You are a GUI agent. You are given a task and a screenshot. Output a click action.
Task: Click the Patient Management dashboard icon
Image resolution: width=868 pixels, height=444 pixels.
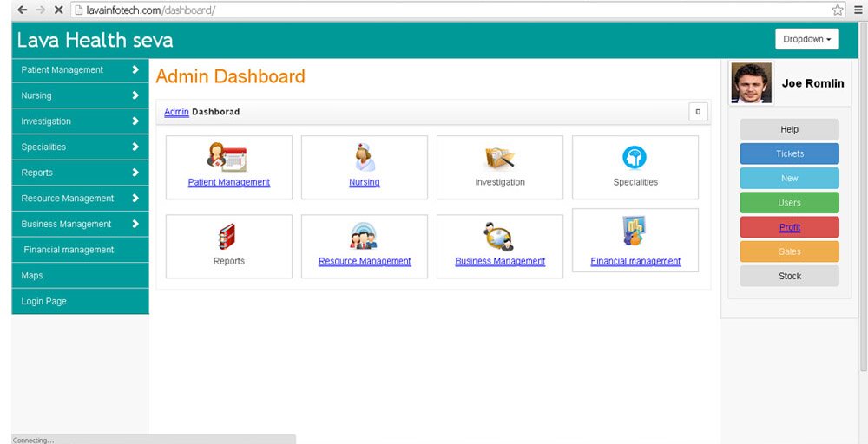(227, 158)
